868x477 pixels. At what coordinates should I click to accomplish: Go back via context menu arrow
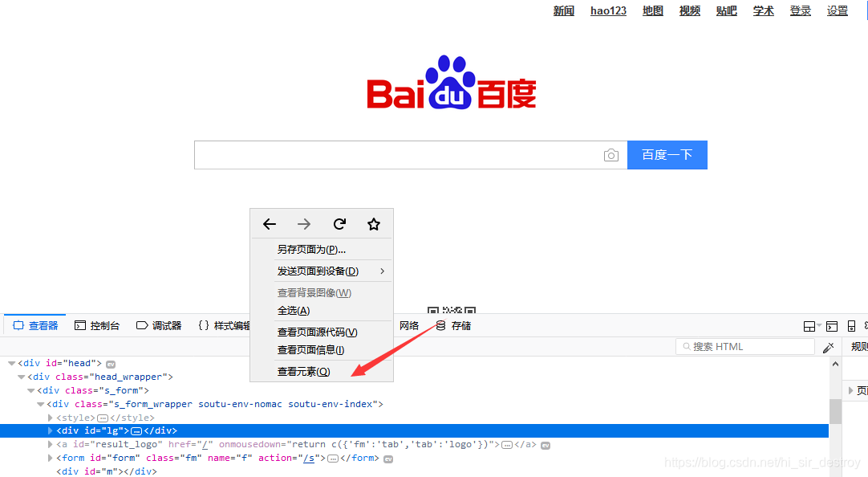coord(270,224)
